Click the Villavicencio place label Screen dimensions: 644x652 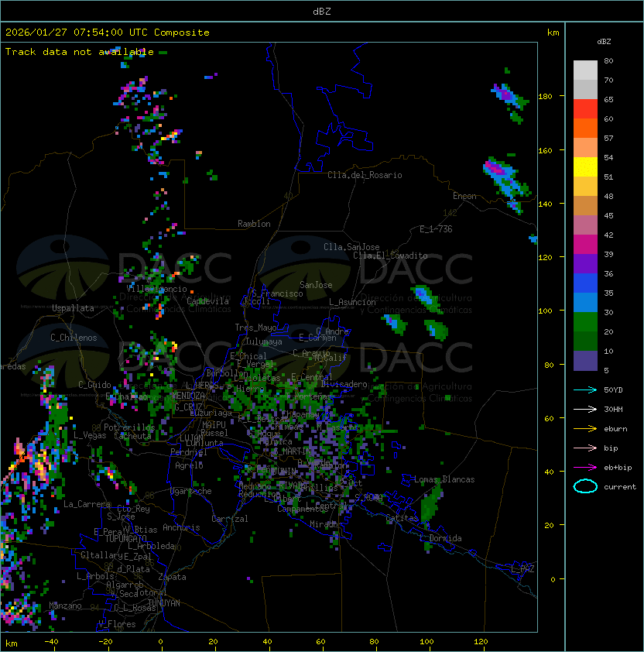tap(156, 289)
